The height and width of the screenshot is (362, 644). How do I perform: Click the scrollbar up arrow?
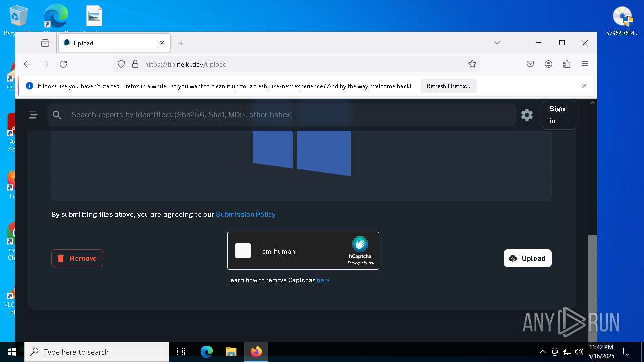tap(592, 103)
